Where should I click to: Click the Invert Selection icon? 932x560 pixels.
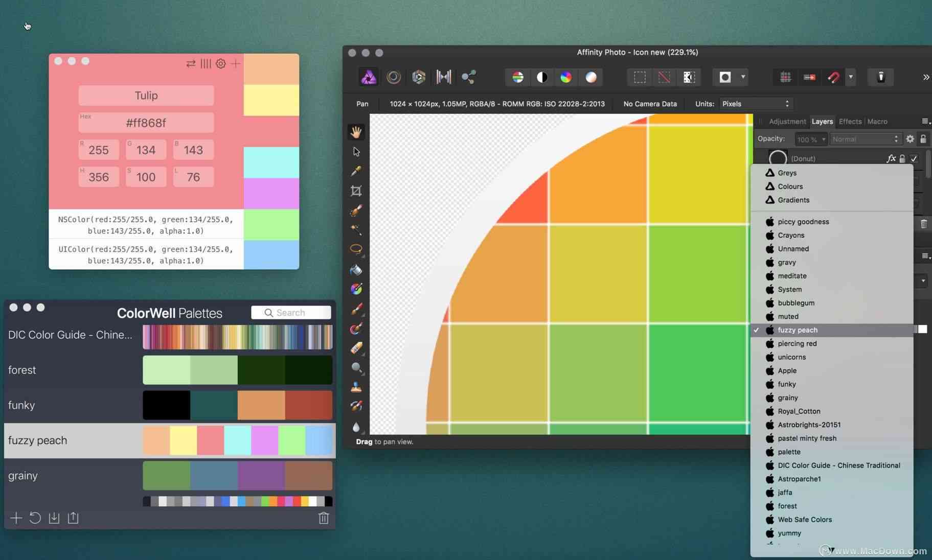[x=689, y=77]
